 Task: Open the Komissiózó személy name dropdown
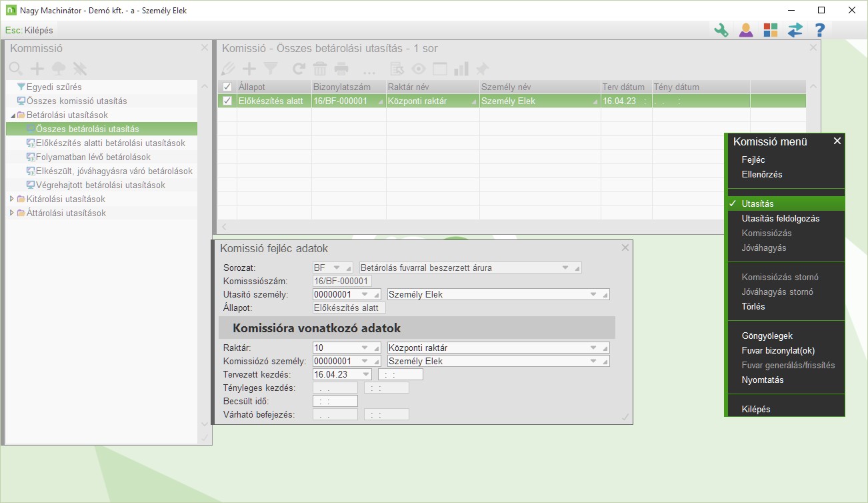[593, 361]
